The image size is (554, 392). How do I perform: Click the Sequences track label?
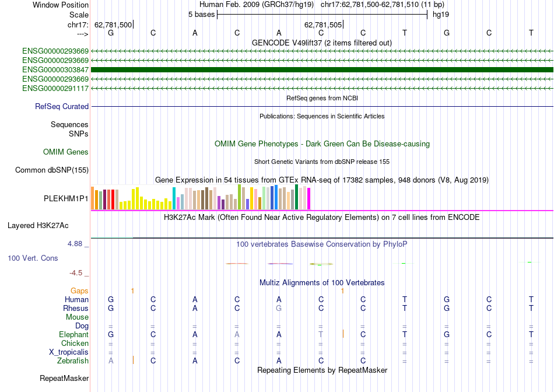[x=69, y=124]
